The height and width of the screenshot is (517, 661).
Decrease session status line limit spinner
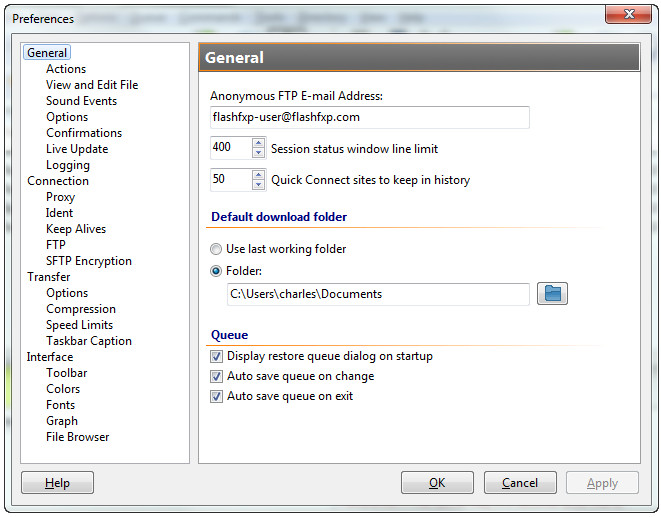(x=258, y=153)
